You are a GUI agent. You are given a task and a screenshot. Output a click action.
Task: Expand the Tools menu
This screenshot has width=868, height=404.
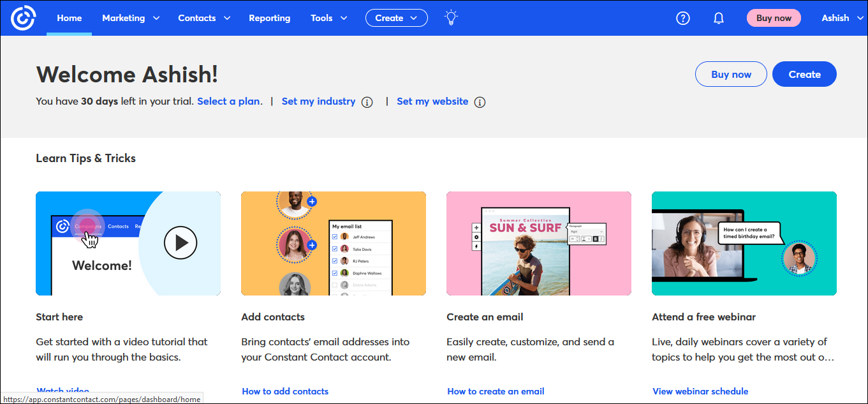(329, 18)
